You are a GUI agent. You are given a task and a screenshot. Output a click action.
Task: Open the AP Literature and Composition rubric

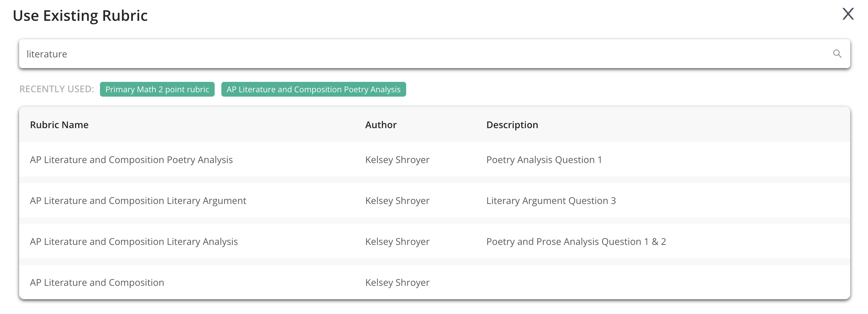coord(97,282)
